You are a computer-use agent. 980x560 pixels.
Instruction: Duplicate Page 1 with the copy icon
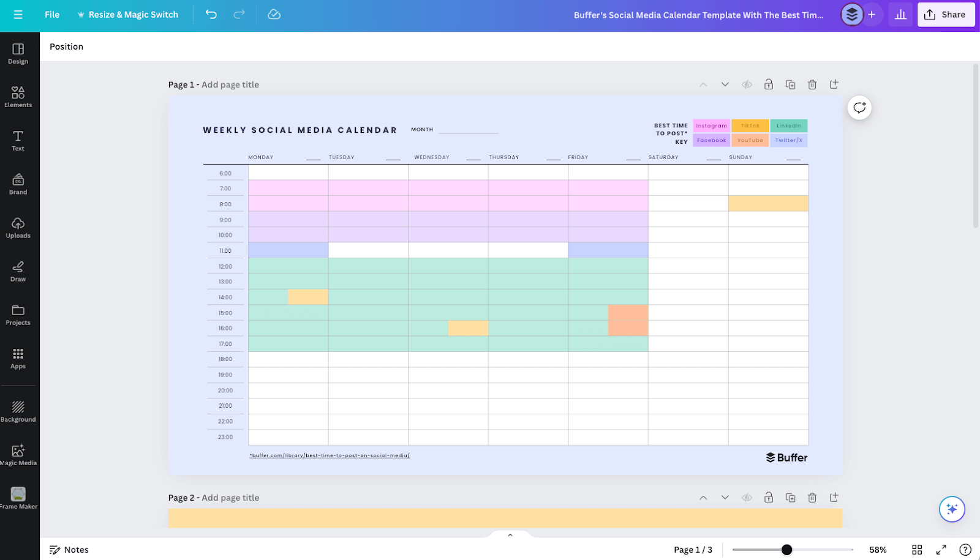coord(790,84)
